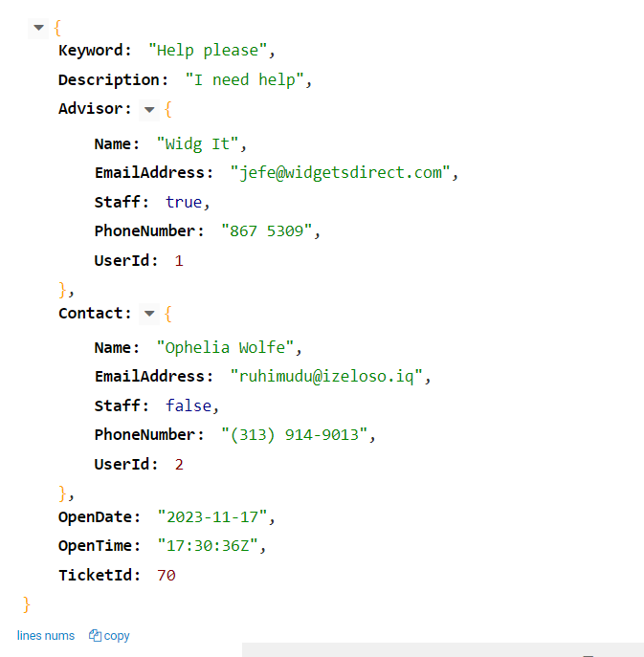The width and height of the screenshot is (644, 657).
Task: Collapse the Contact object
Action: tap(148, 314)
